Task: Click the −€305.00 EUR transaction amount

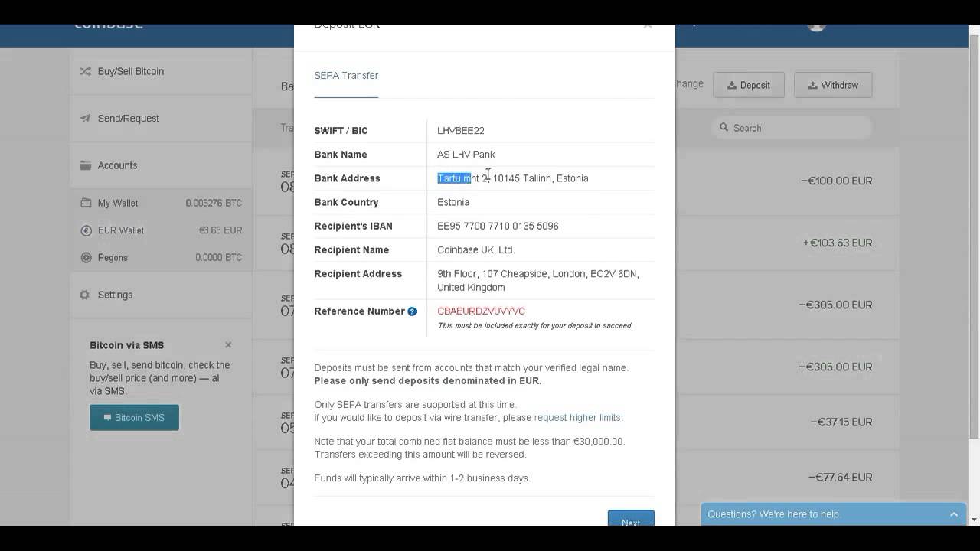Action: coord(836,305)
